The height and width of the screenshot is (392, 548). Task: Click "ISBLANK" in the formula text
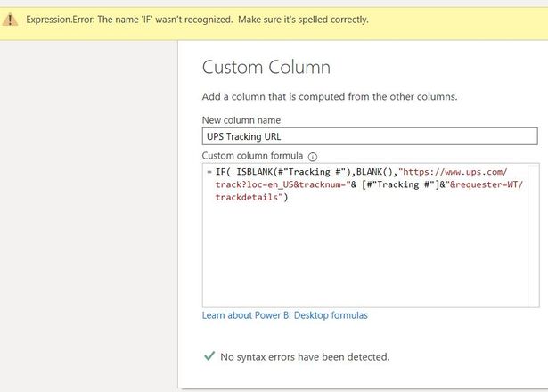click(x=255, y=172)
